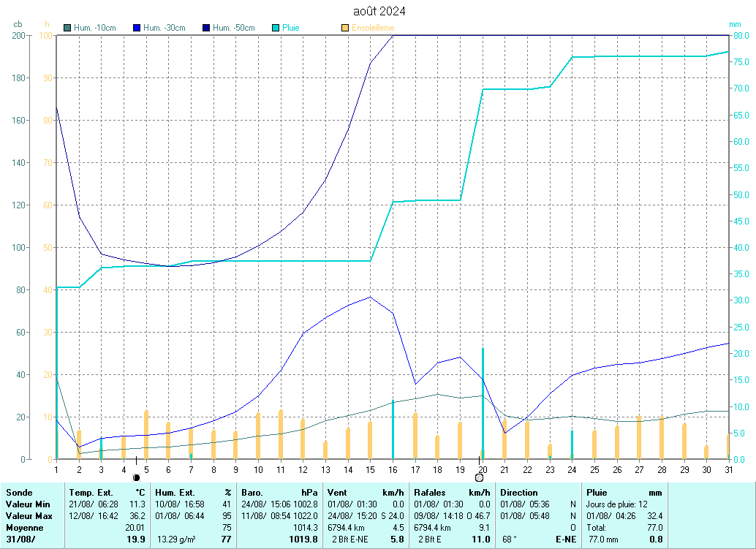
Task: Click the 'août 2024' chart title
Action: click(379, 11)
